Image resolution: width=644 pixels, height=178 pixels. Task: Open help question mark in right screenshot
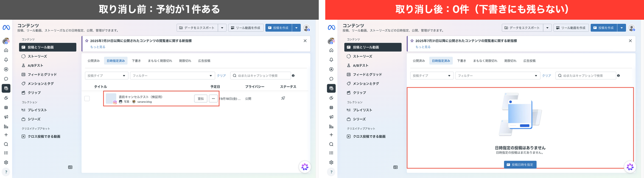331,172
